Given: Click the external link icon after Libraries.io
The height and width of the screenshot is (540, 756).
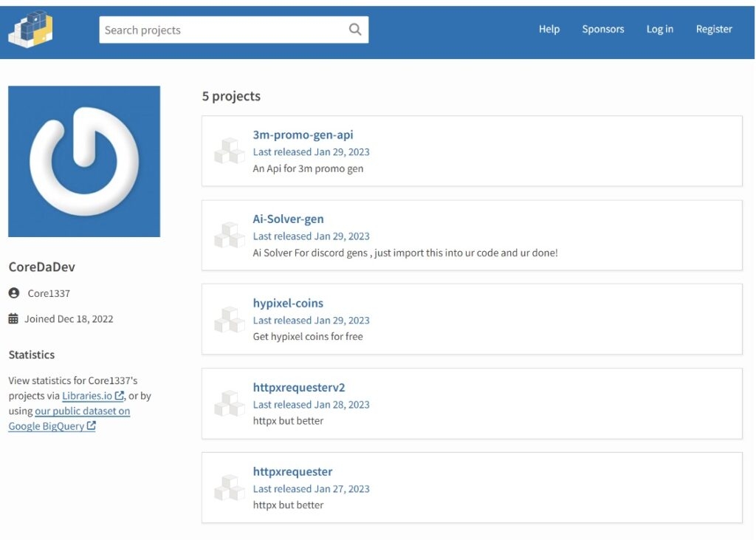Looking at the screenshot, I should click(119, 396).
